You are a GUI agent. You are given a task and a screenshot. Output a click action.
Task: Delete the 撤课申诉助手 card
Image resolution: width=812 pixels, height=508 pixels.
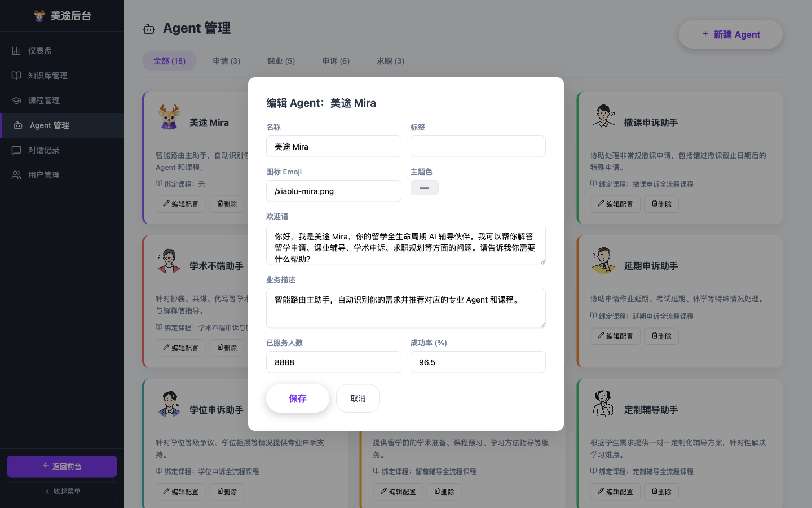point(661,204)
